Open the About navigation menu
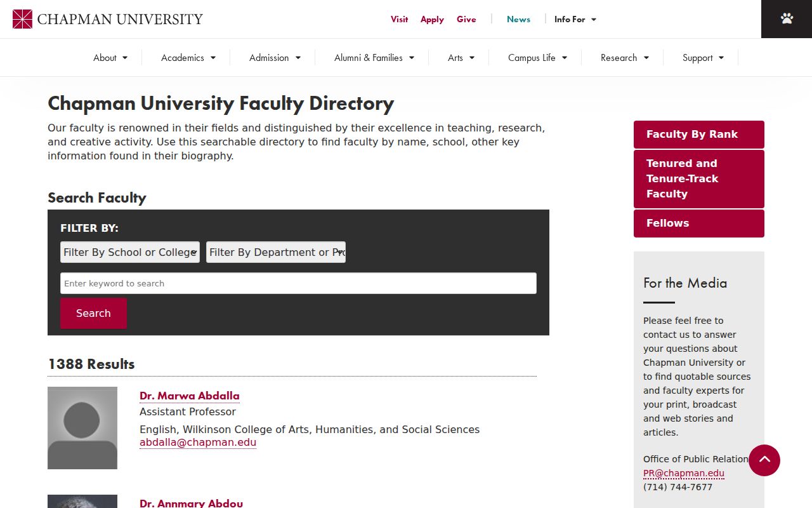Image resolution: width=812 pixels, height=508 pixels. [110, 58]
